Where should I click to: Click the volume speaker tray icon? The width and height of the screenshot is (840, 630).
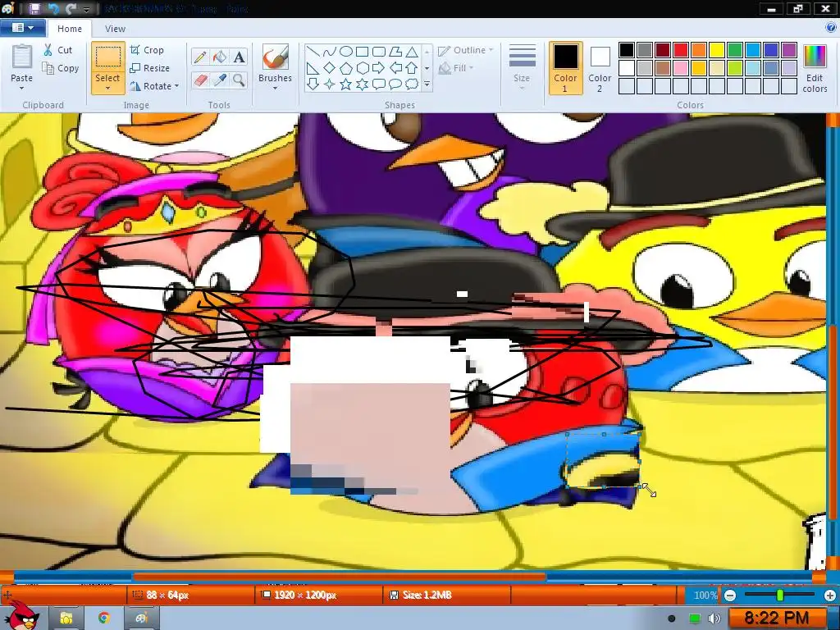[x=714, y=619]
